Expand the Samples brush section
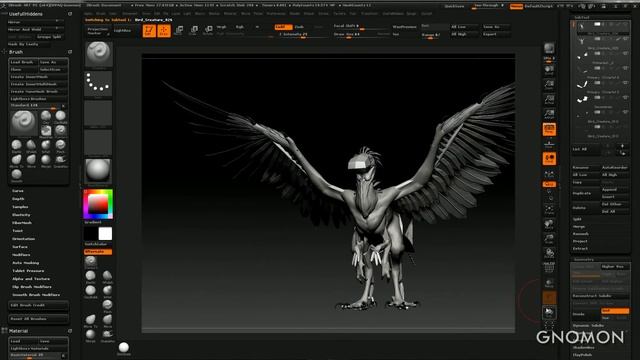640x360 pixels. 20,207
